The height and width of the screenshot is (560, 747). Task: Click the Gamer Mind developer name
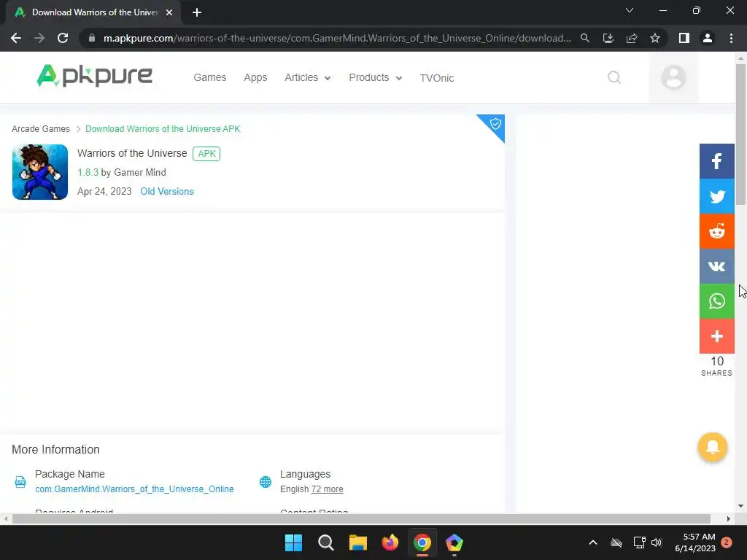click(139, 172)
